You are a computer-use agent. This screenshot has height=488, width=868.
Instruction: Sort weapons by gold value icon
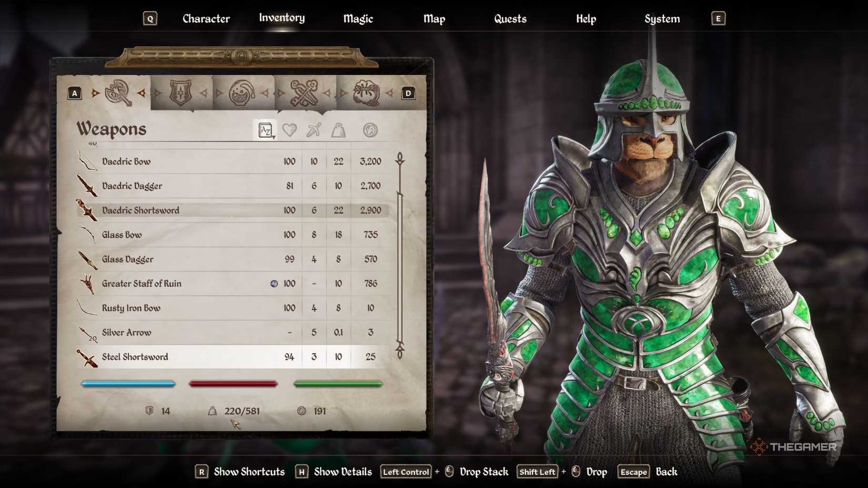pos(370,130)
